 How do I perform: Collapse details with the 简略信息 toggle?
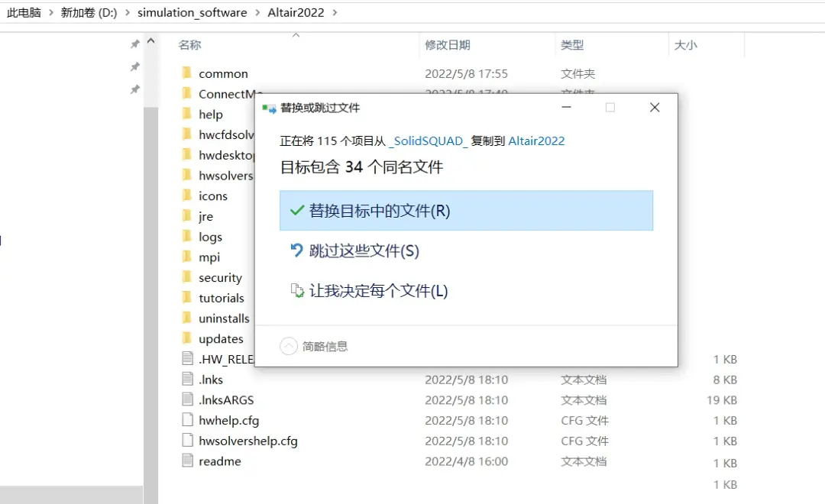tap(314, 346)
